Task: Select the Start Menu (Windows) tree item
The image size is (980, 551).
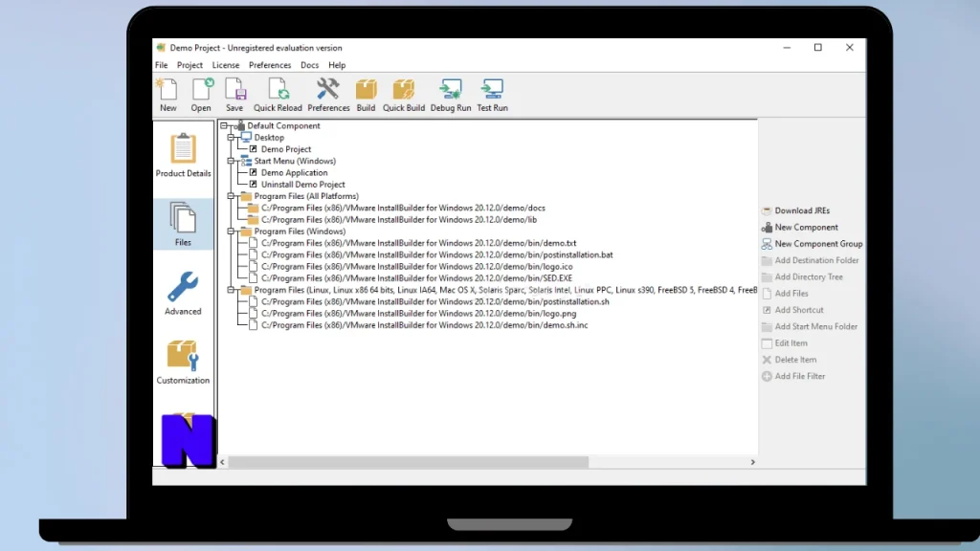Action: 295,161
